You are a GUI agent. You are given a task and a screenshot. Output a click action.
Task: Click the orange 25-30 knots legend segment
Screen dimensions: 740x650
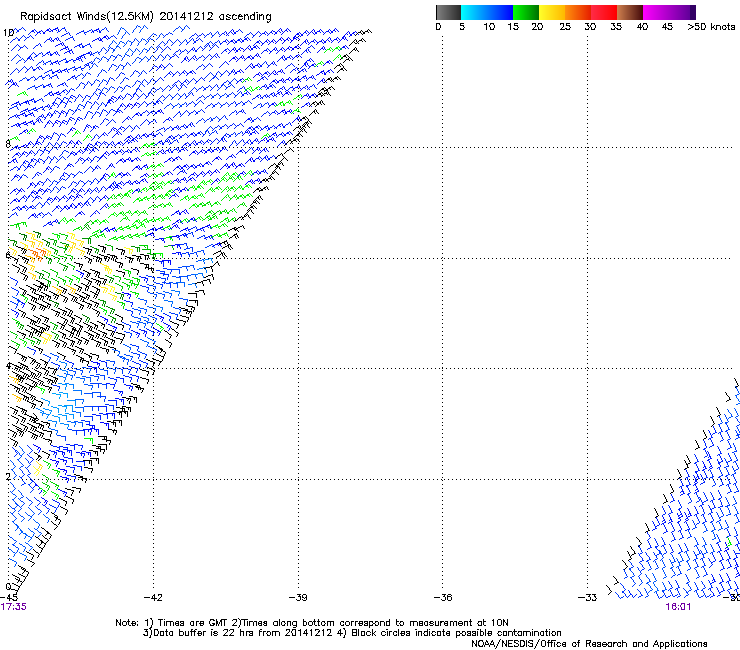(x=578, y=12)
